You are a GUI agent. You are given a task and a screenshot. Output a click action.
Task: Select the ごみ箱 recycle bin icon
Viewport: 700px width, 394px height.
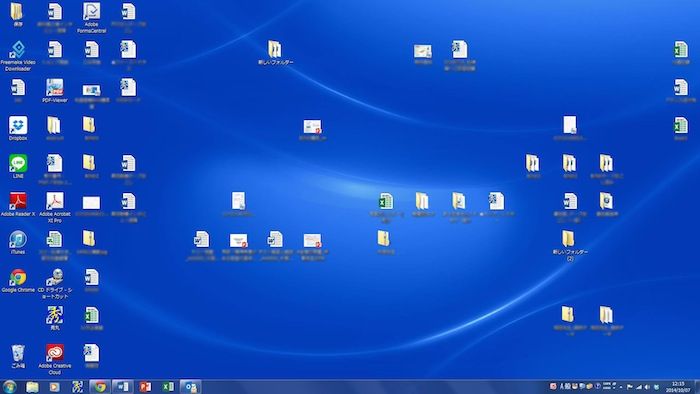coord(18,356)
